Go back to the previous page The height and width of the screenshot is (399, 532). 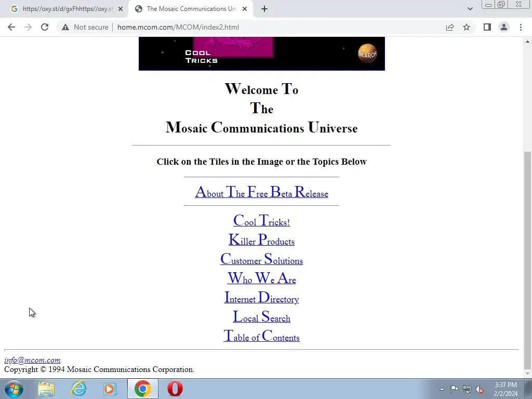[11, 27]
